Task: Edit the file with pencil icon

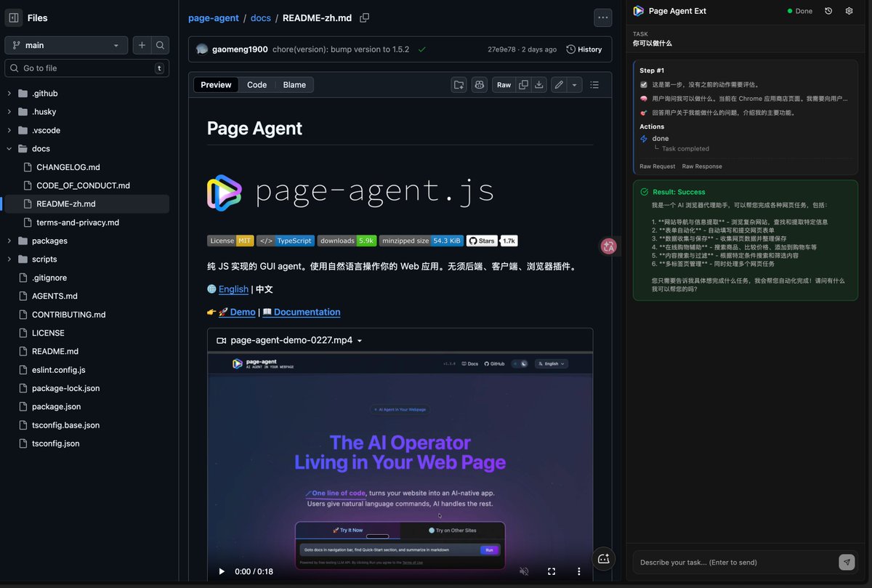Action: pyautogui.click(x=559, y=85)
